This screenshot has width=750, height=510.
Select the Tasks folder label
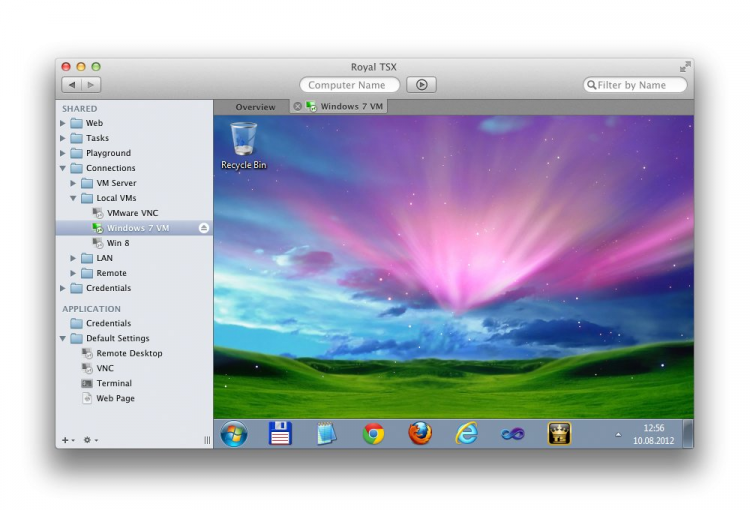click(x=98, y=138)
